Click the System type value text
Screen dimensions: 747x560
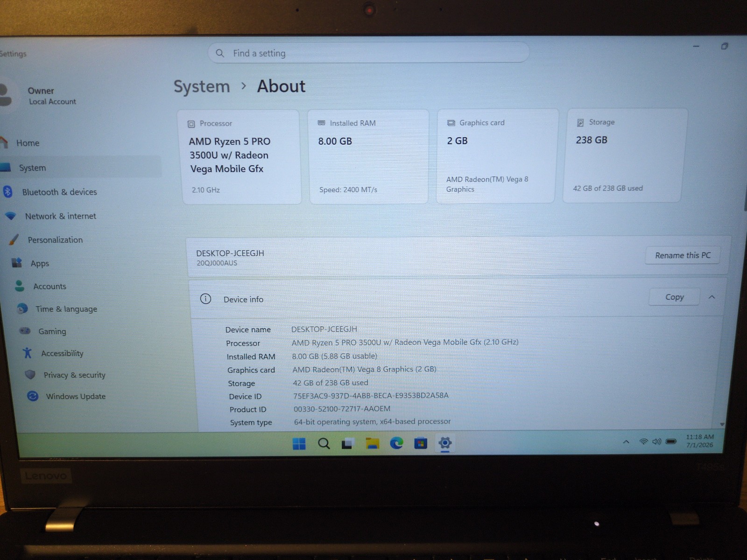pos(372,421)
